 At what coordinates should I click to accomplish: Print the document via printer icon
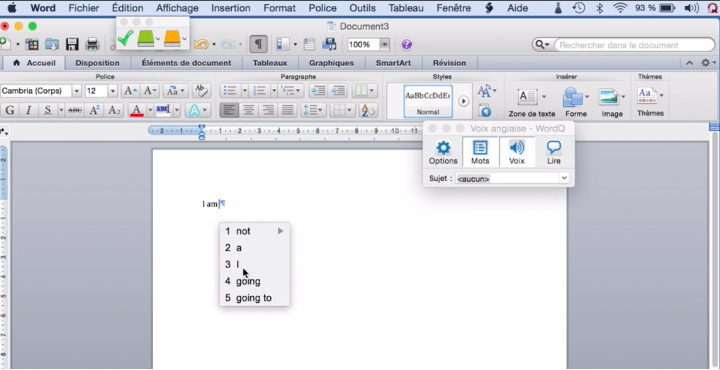click(x=92, y=44)
